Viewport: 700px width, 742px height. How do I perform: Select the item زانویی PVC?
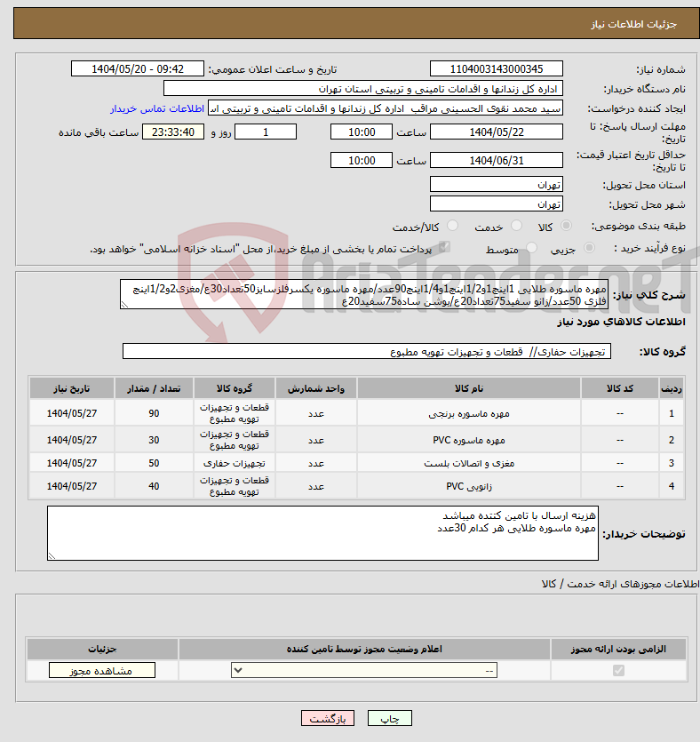469,486
